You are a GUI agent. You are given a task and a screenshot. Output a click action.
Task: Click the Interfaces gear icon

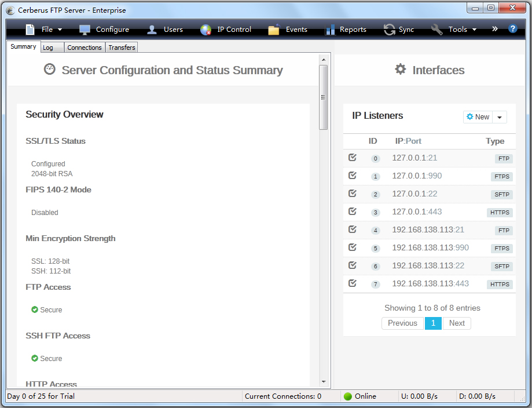(x=401, y=69)
